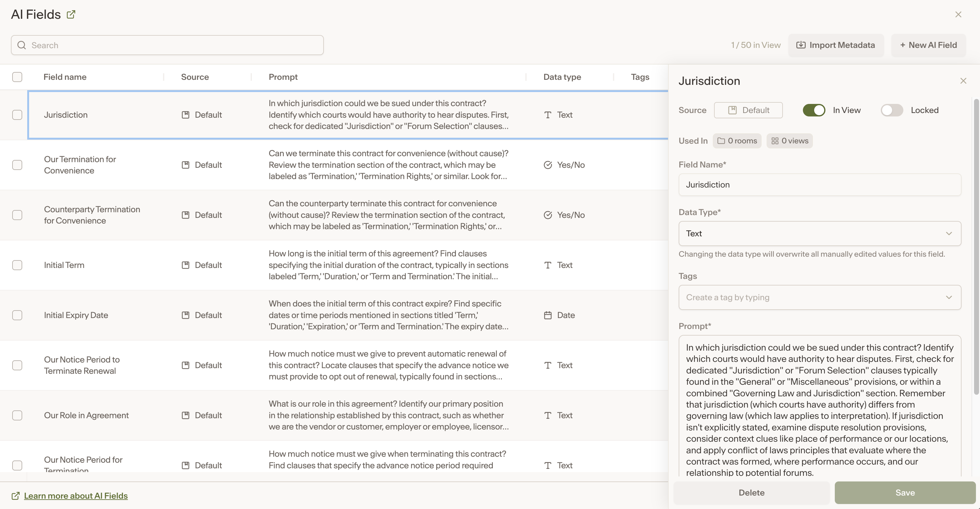Click into the Field Name input

[x=820, y=185]
